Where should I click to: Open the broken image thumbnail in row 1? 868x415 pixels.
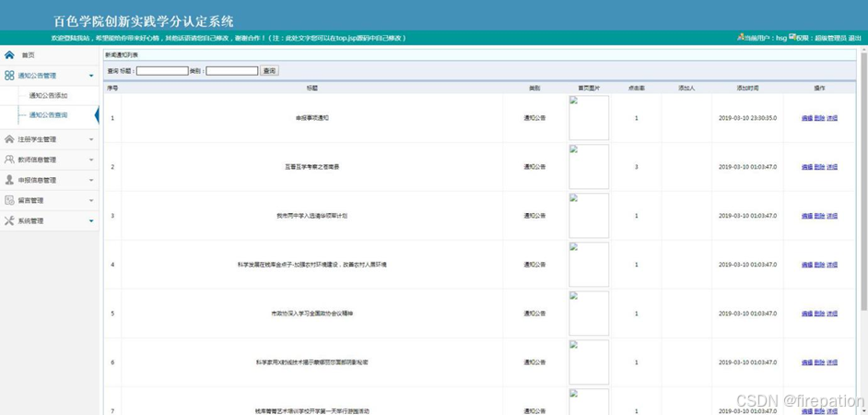point(589,118)
